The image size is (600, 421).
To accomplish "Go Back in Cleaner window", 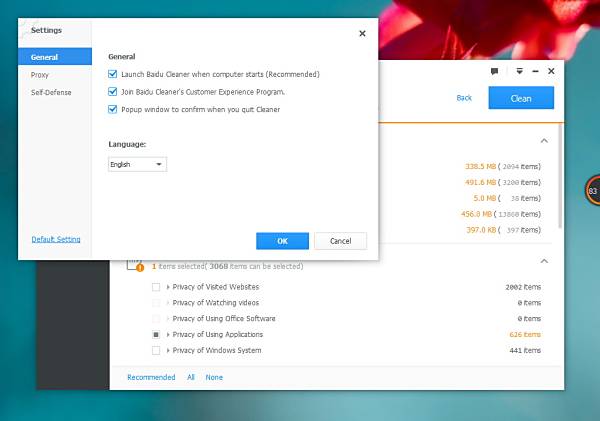I will [464, 98].
